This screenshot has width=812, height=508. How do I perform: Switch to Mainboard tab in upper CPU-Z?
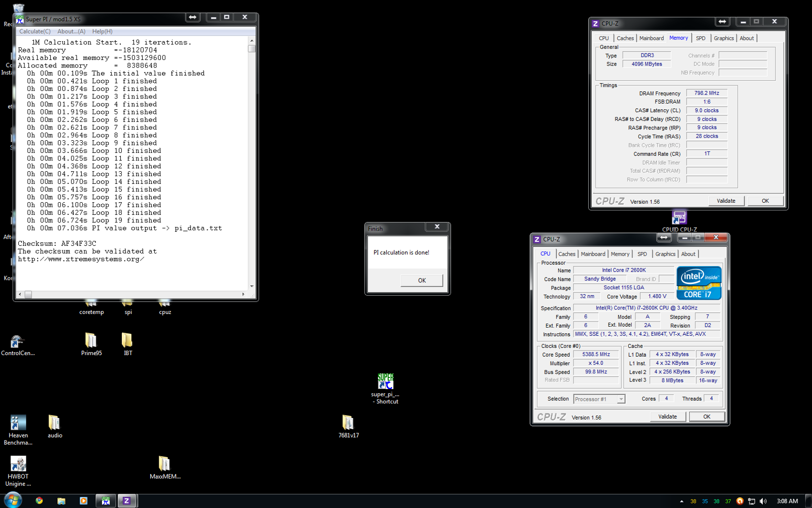(652, 38)
